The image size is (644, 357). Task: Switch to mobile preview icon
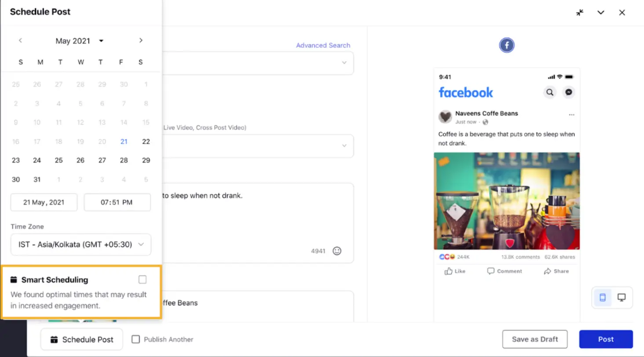pos(603,298)
